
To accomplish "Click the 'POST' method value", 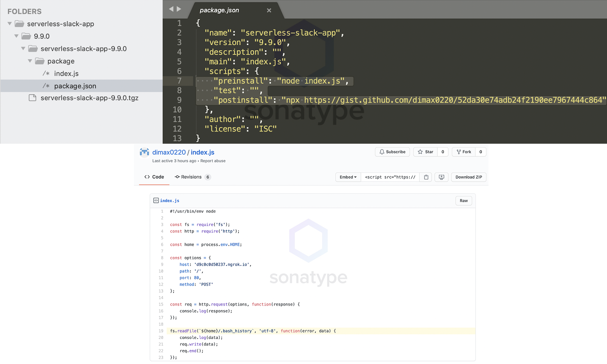I will click(x=206, y=284).
